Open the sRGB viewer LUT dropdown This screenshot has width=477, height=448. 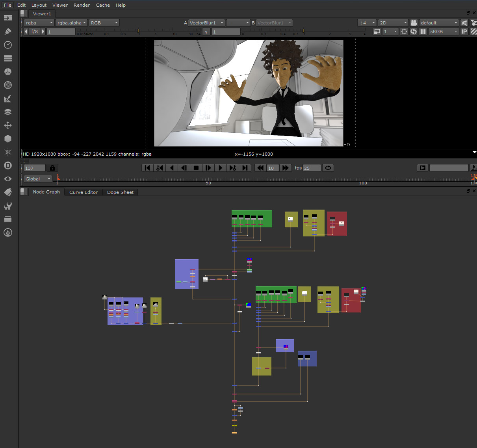coord(443,31)
